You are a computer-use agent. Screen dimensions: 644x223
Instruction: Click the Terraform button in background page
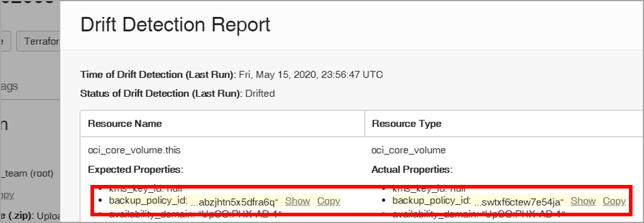coord(39,42)
